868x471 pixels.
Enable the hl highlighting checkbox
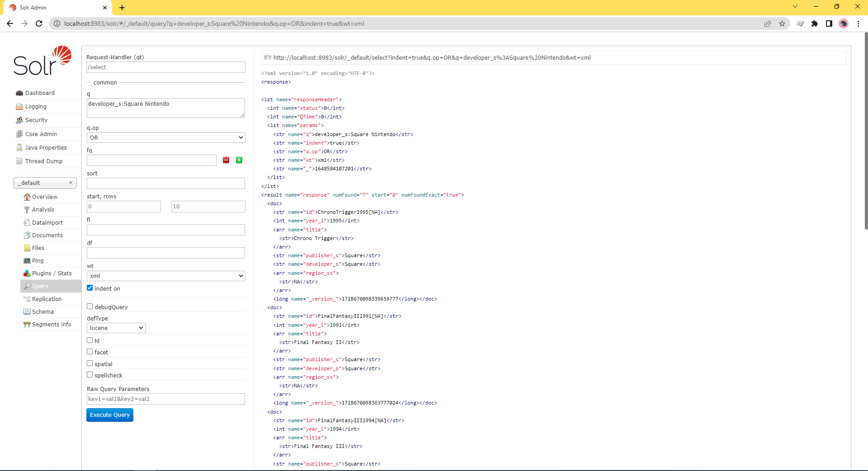click(90, 340)
